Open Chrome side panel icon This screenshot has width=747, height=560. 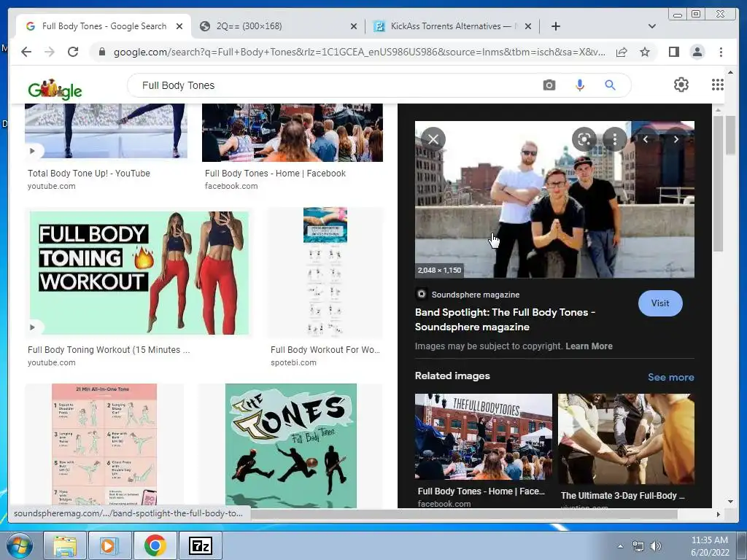(x=673, y=52)
